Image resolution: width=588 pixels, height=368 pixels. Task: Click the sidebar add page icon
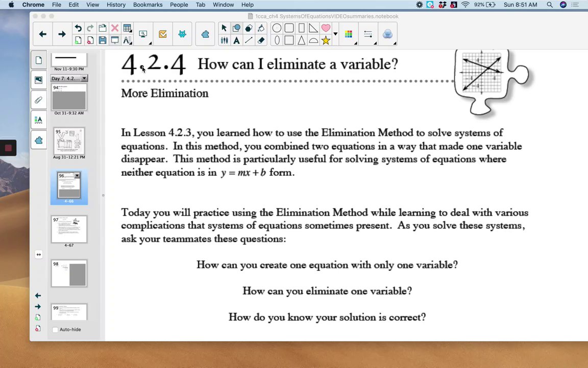[x=38, y=317]
